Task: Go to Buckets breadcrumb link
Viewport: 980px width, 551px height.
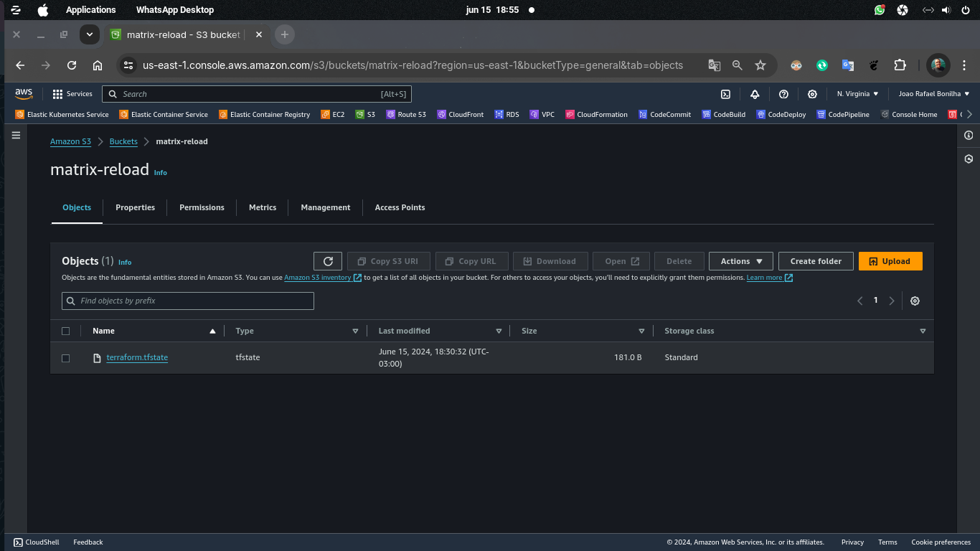Action: 123,141
